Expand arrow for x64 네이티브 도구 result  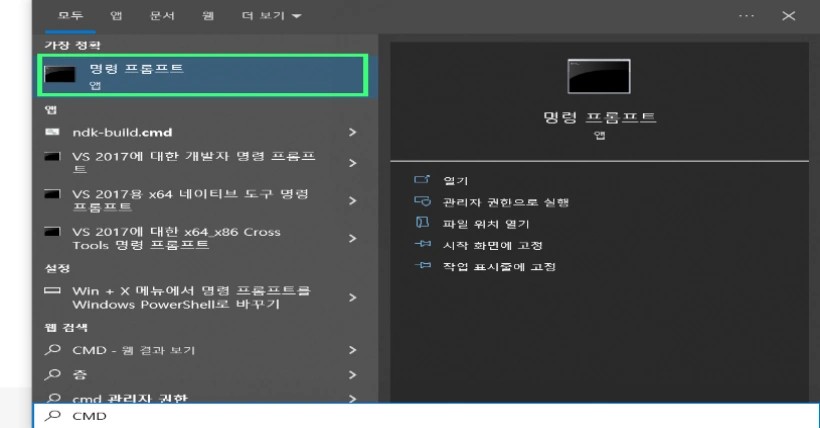[352, 201]
